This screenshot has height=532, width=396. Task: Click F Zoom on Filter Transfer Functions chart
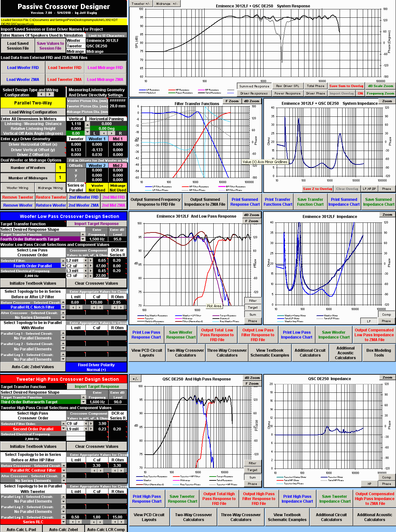pyautogui.click(x=232, y=101)
